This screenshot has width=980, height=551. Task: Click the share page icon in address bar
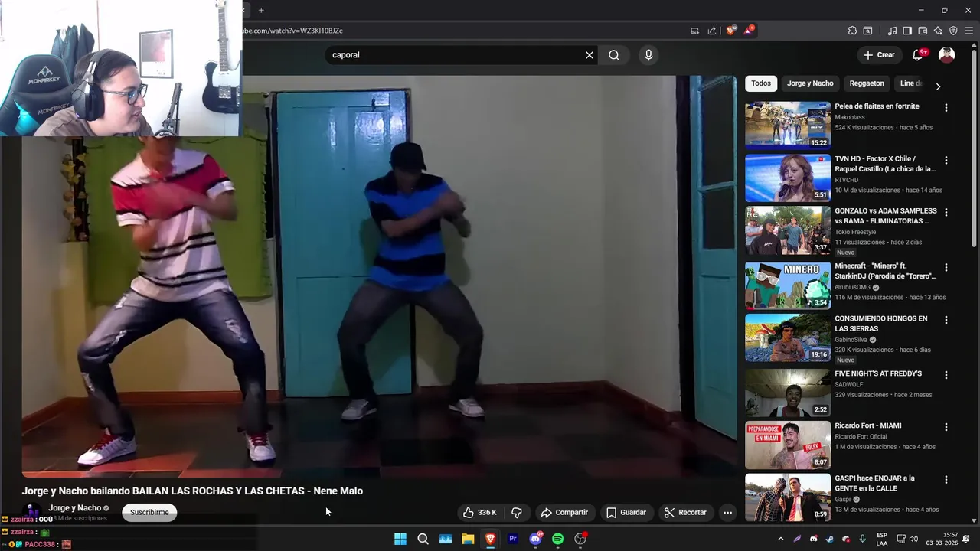[x=712, y=31]
